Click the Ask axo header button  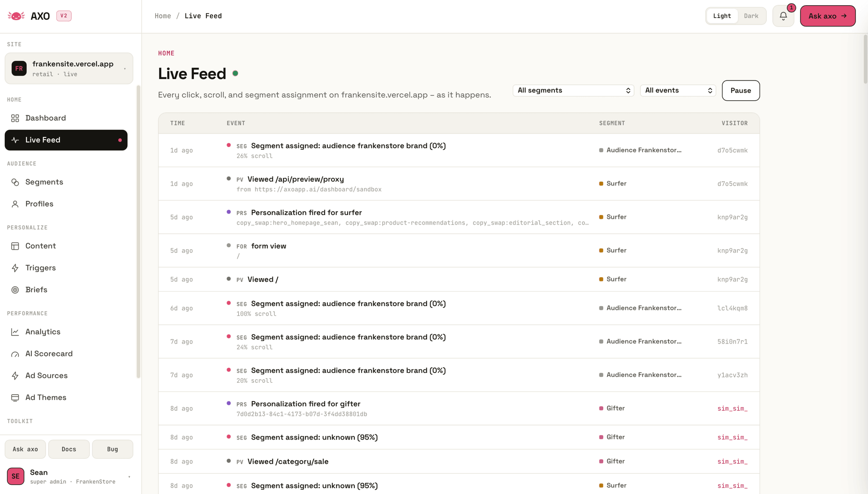point(827,16)
